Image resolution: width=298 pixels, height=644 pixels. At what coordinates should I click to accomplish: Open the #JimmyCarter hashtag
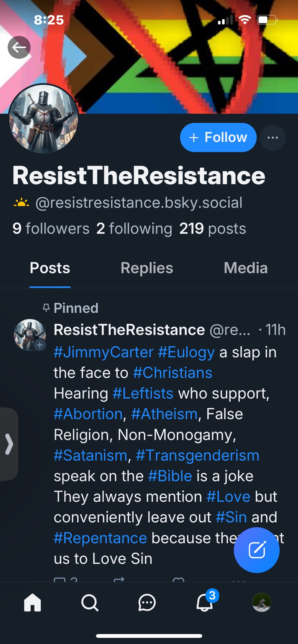tap(103, 352)
